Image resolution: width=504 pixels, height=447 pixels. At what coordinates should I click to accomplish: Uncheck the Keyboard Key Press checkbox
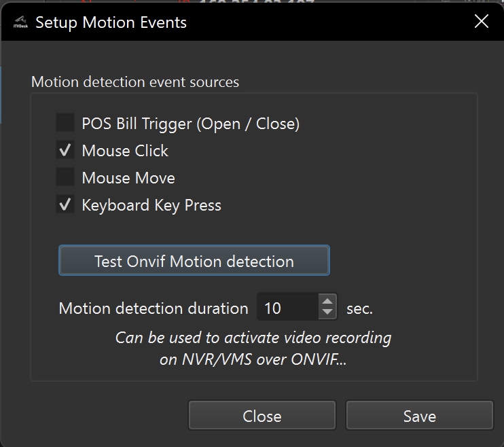65,205
